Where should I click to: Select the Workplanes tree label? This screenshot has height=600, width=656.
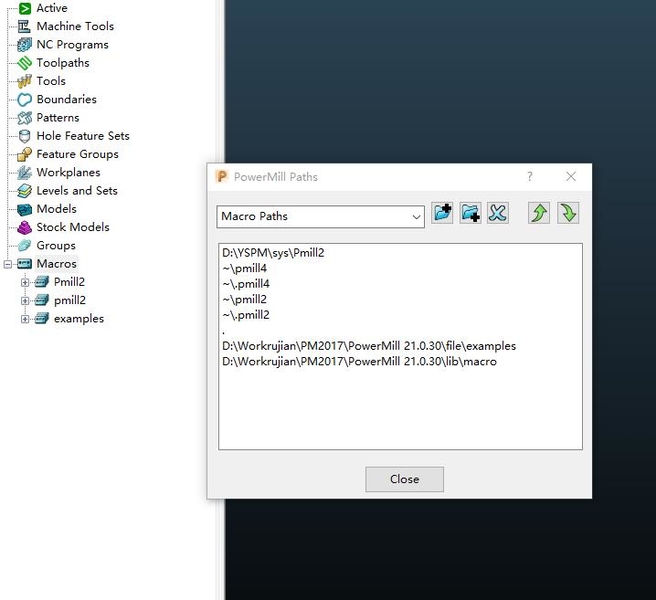[68, 172]
